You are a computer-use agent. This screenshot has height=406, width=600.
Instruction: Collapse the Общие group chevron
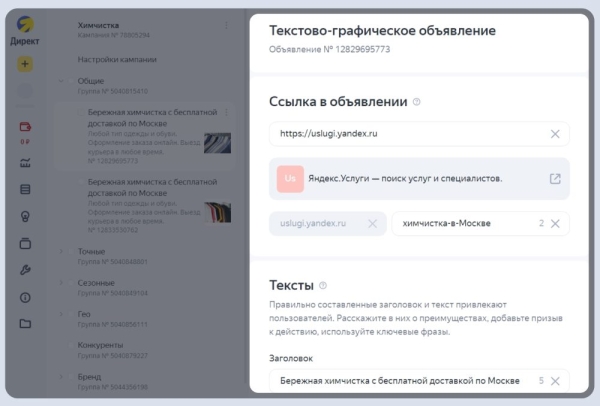coord(61,81)
